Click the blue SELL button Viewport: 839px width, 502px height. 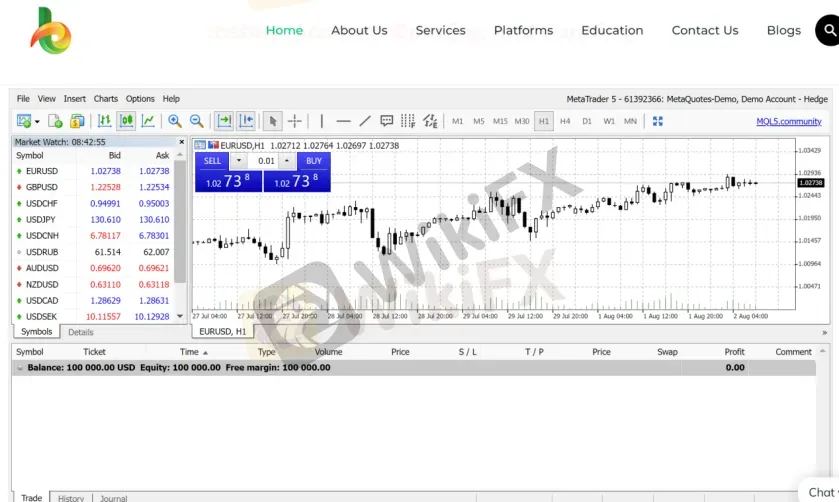[212, 161]
